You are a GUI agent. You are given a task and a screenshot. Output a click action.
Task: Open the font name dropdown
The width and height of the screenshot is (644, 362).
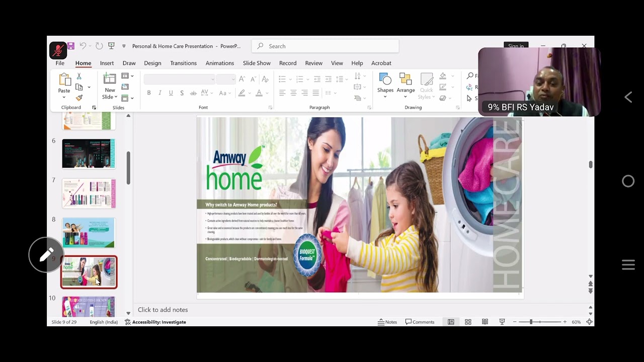click(213, 79)
